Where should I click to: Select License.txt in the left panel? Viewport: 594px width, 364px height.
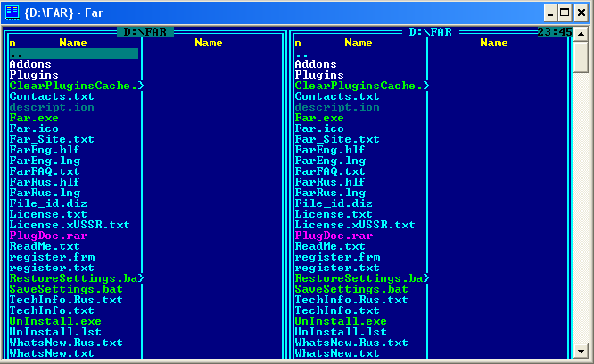[48, 214]
